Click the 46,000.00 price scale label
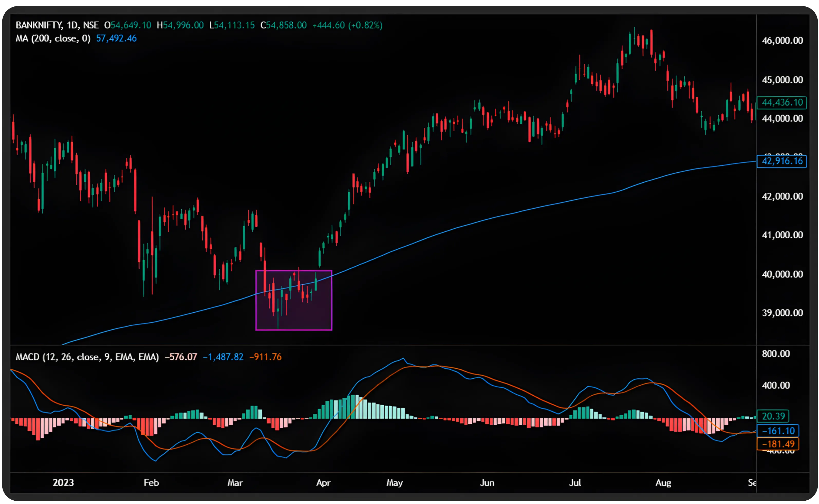This screenshot has height=504, width=819. click(x=782, y=41)
